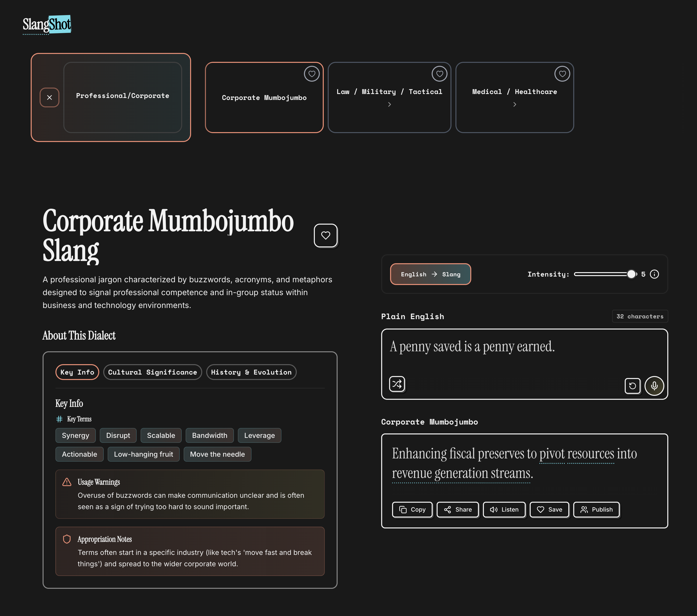Listen to the translated slang output
This screenshot has height=616, width=697.
pos(504,509)
